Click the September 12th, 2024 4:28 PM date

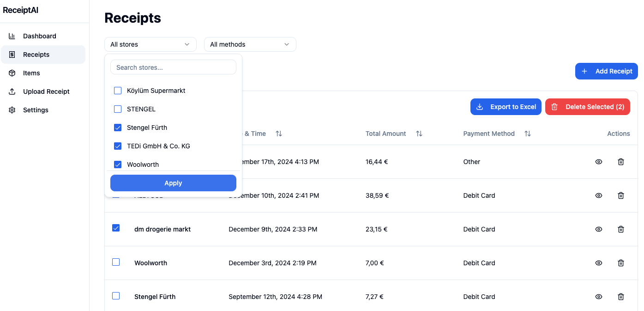tap(275, 297)
